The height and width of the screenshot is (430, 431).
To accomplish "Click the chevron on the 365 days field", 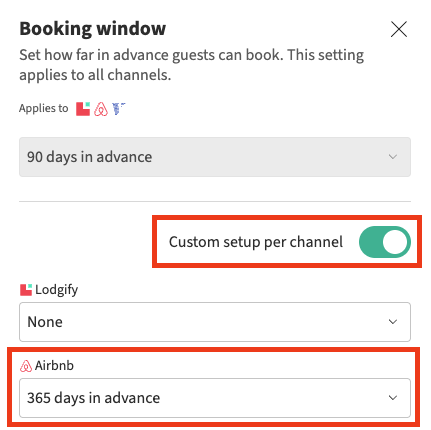I will pyautogui.click(x=393, y=398).
